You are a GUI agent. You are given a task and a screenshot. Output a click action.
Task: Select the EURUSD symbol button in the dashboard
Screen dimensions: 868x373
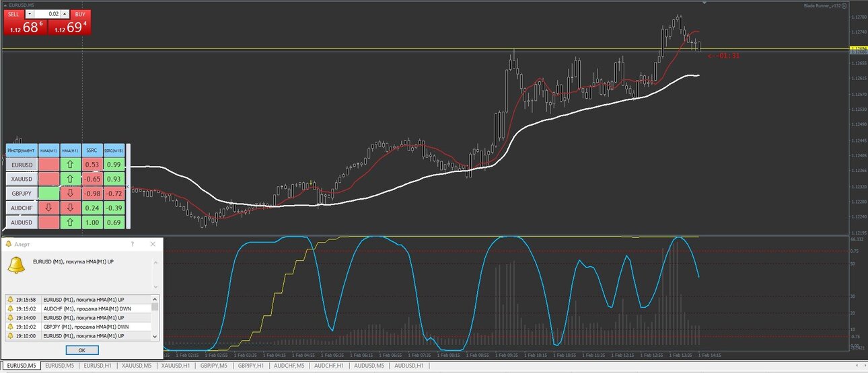click(x=22, y=165)
